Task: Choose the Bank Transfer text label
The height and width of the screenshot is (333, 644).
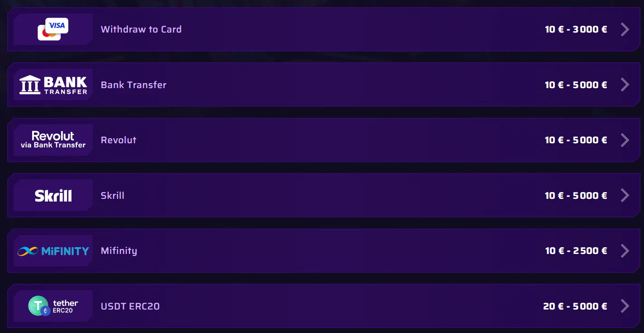Action: (133, 85)
